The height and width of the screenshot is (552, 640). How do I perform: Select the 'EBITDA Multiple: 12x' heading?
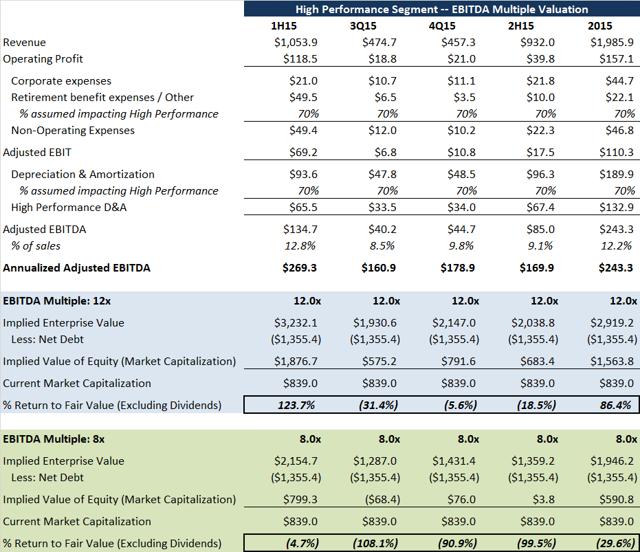click(x=57, y=301)
